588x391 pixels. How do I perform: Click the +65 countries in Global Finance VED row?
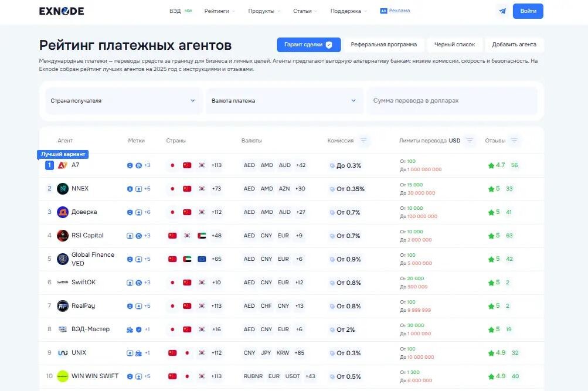216,259
